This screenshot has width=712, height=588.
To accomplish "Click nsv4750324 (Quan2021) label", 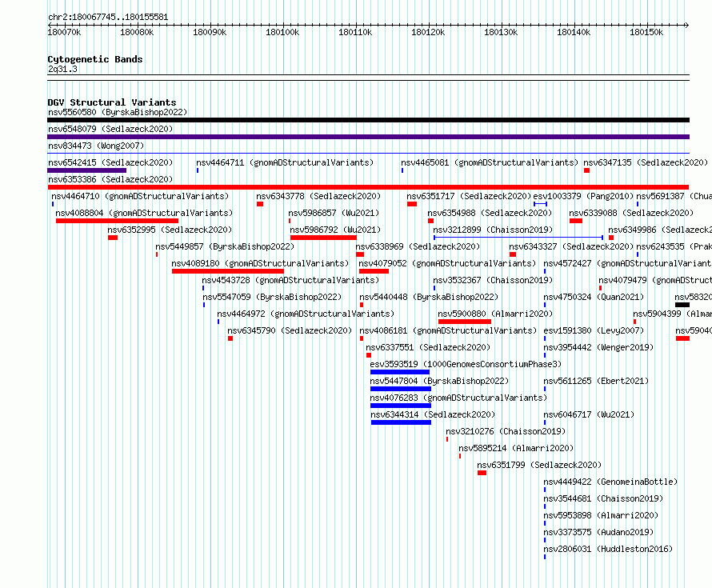I will (594, 297).
